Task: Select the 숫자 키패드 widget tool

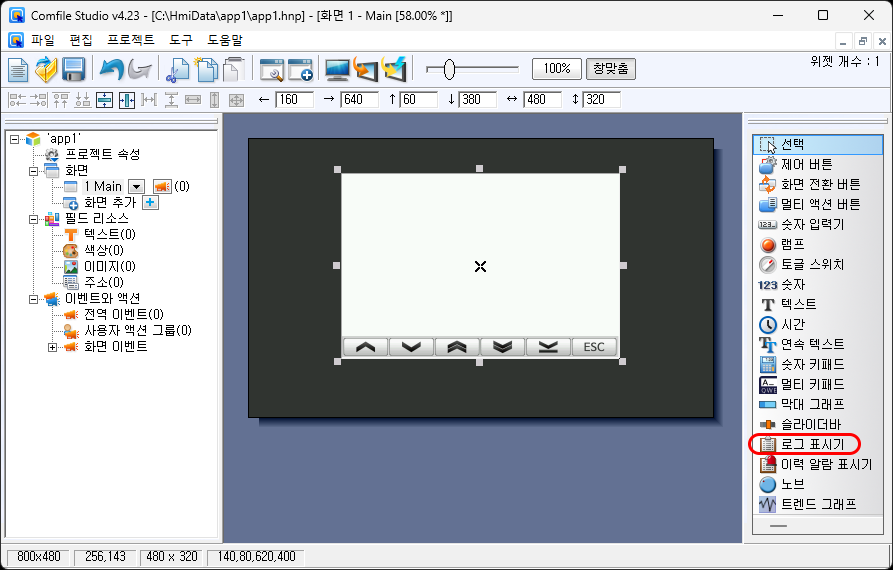Action: [812, 364]
